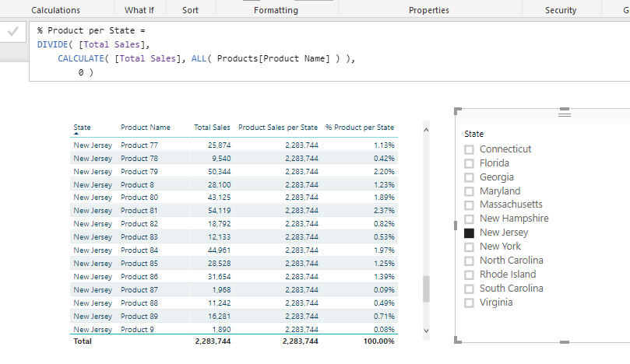Select the Product 77 cell
Viewport: 630px width, 364px height.
coord(139,145)
